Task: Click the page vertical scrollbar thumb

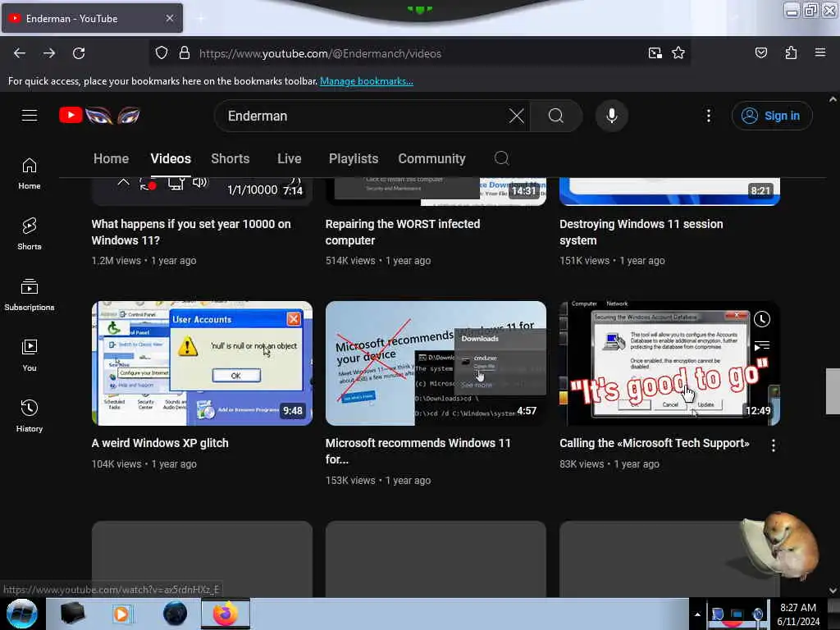Action: pos(833,391)
